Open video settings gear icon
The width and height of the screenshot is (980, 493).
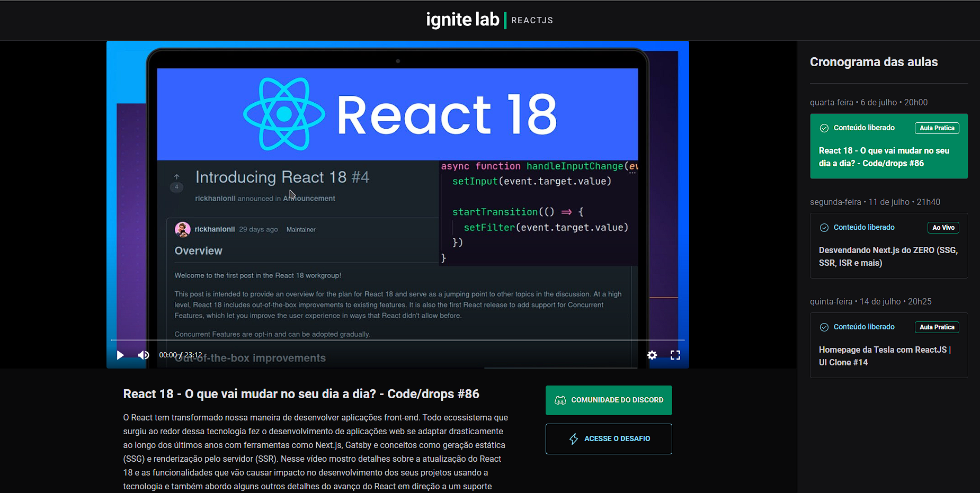click(652, 355)
